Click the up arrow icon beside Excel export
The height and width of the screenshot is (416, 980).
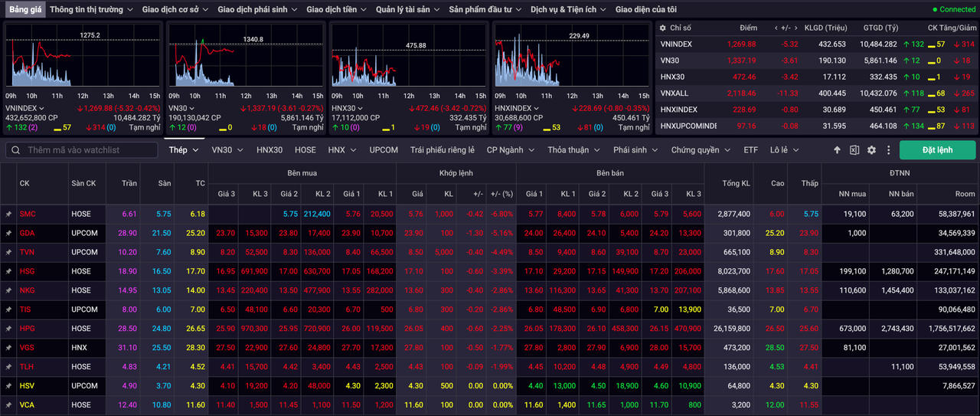tap(837, 150)
